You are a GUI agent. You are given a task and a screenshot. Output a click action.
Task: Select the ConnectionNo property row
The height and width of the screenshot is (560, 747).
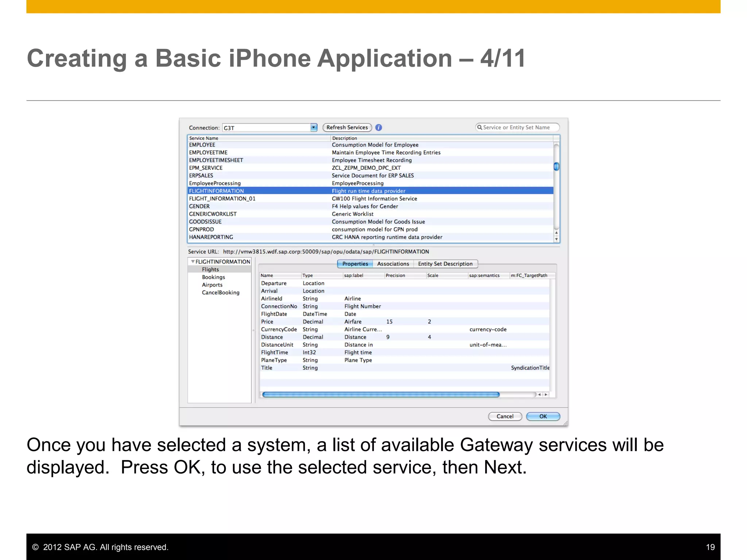pyautogui.click(x=405, y=306)
